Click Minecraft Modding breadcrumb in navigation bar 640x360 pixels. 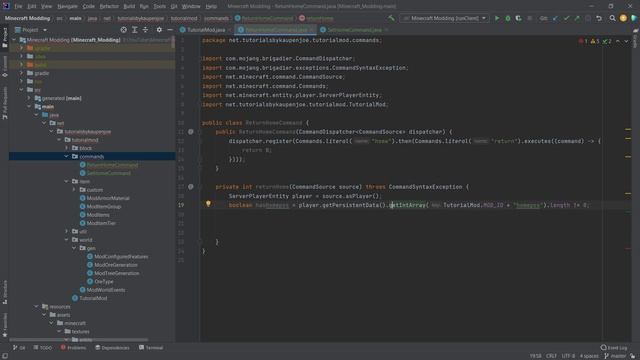pyautogui.click(x=27, y=18)
